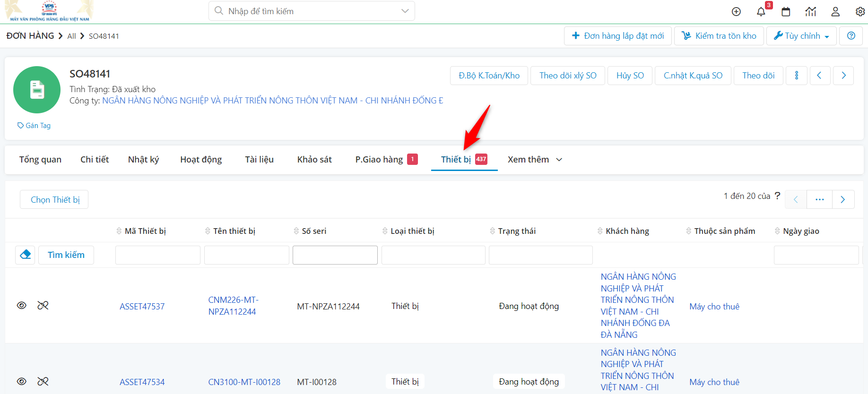Open the Tài liệu tab
Screen dimensions: 868x394
pyautogui.click(x=259, y=160)
